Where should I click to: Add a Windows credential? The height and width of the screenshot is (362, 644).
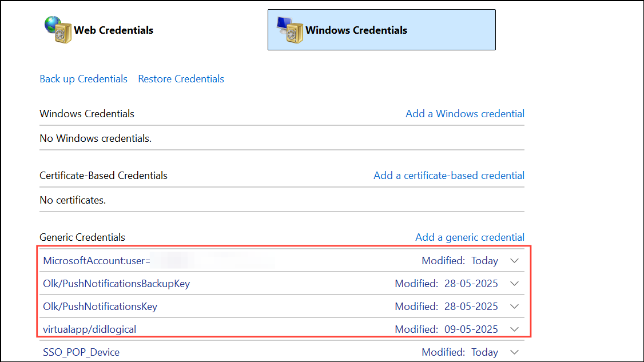coord(465,114)
